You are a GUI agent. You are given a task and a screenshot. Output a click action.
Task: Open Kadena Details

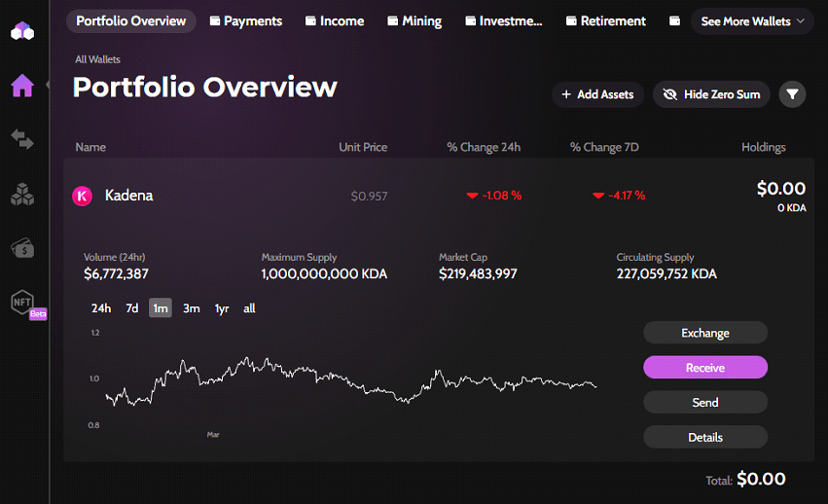pyautogui.click(x=705, y=438)
